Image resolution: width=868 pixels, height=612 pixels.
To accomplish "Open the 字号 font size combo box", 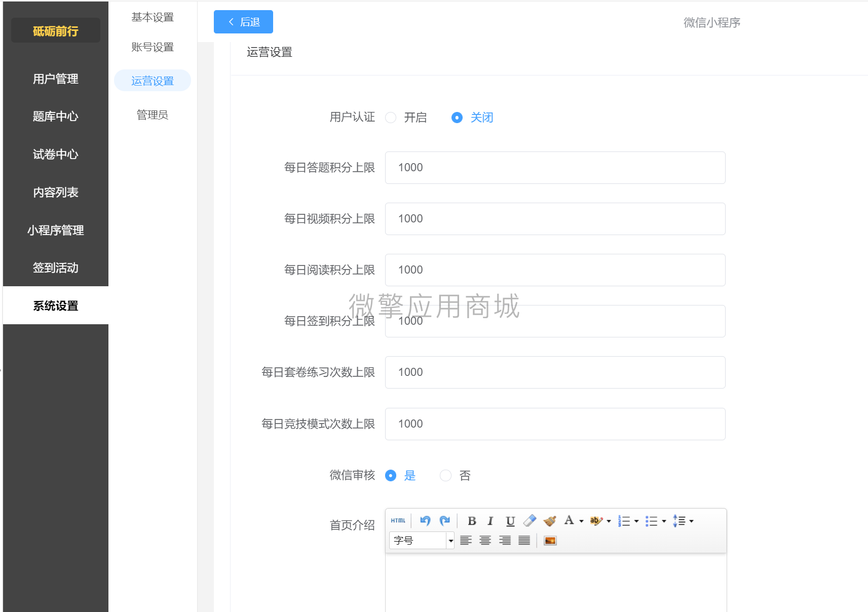I will tap(422, 541).
